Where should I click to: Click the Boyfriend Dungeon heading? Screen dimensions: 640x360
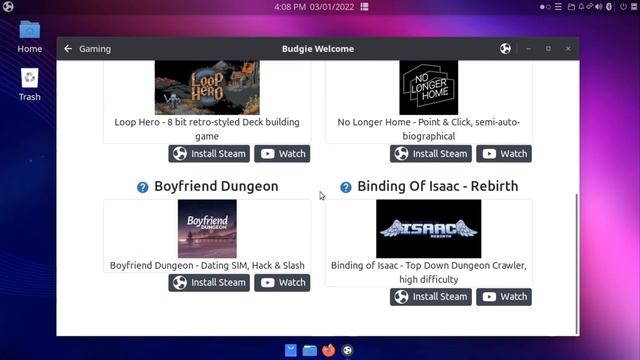[216, 186]
